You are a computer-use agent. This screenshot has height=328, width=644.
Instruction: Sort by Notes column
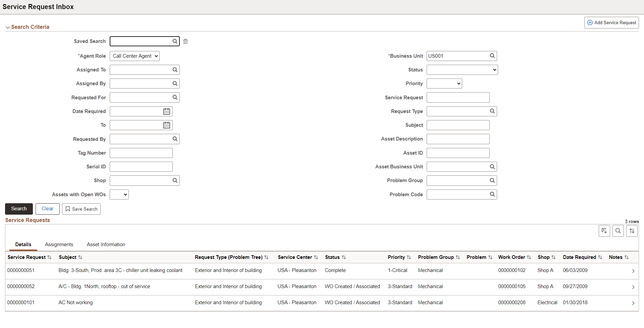click(x=619, y=257)
